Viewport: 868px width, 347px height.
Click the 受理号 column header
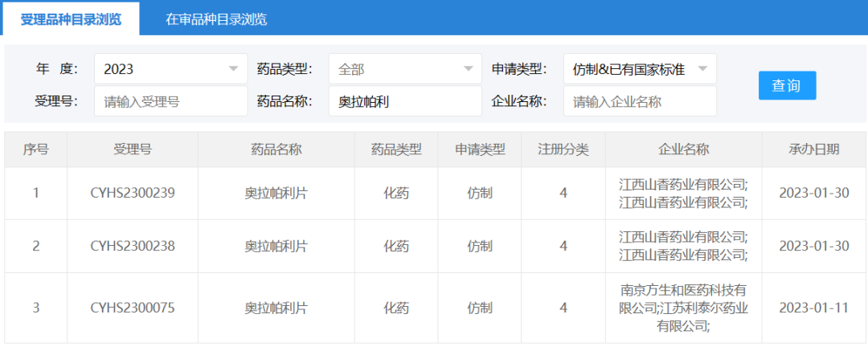(x=133, y=149)
